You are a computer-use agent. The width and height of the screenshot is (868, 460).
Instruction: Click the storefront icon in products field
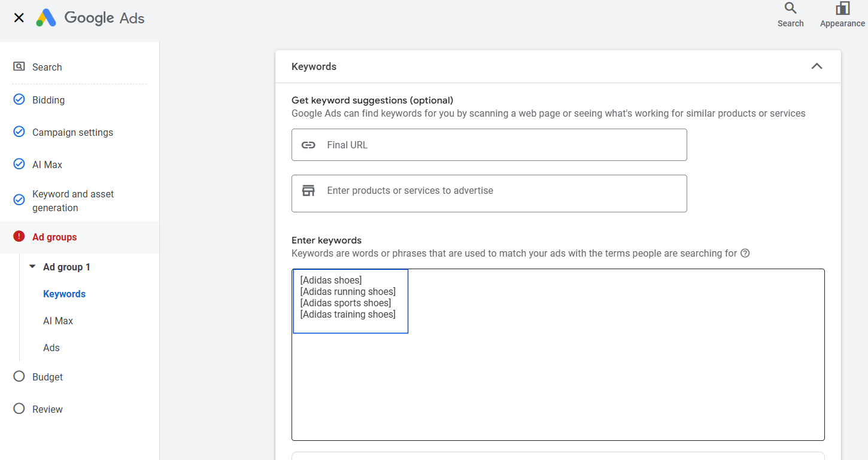(x=308, y=191)
